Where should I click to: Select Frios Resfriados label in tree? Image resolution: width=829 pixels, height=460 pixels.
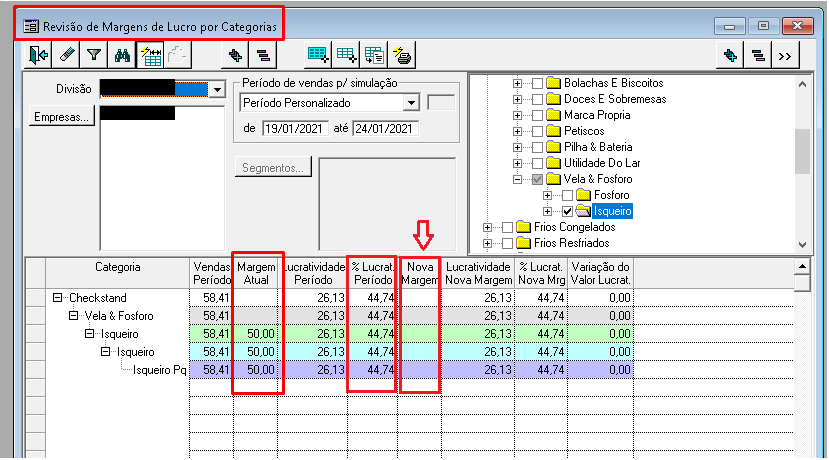[572, 243]
